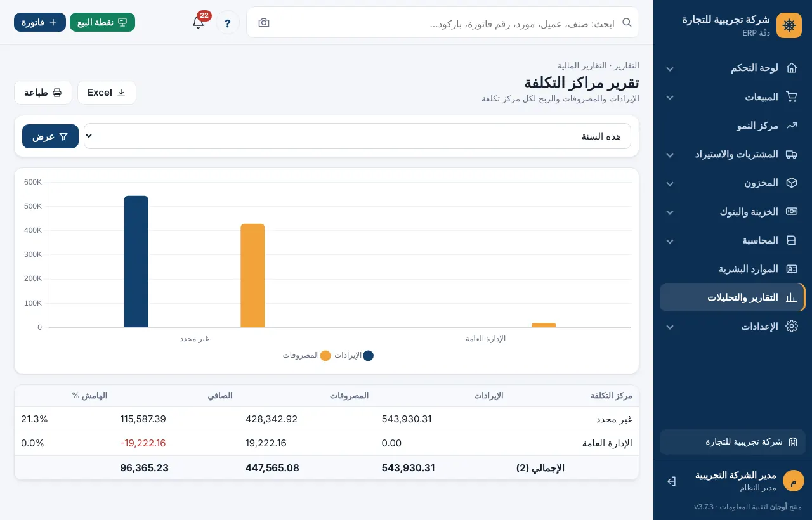Click the camera scan icon in search

tap(264, 23)
